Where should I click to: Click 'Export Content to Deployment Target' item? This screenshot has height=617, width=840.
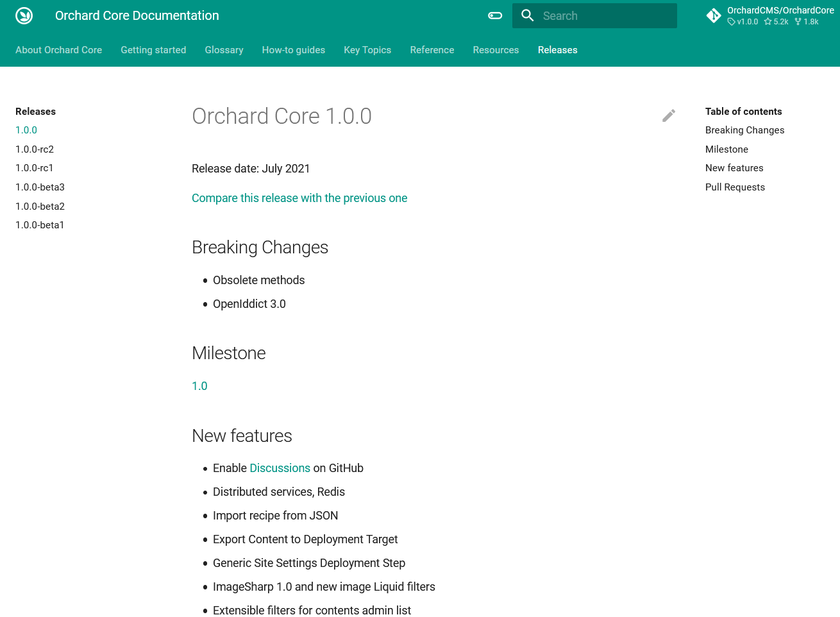(x=305, y=539)
